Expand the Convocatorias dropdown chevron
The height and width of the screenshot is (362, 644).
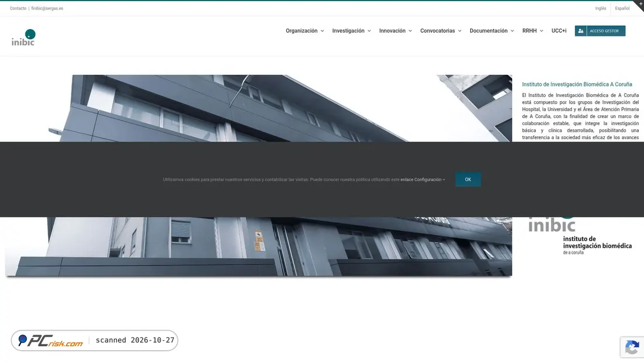coord(460,31)
